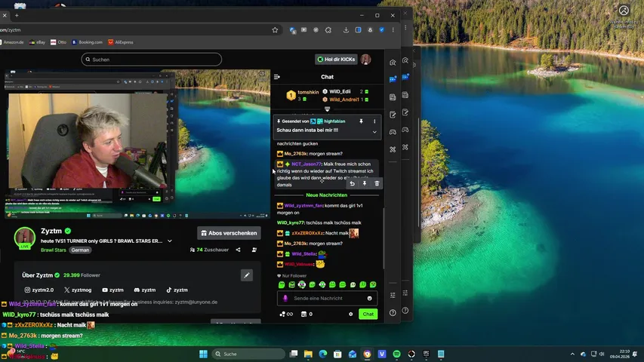Screen dimensions: 644x362
Task: Open the browser three-dot menu
Action: [x=393, y=30]
